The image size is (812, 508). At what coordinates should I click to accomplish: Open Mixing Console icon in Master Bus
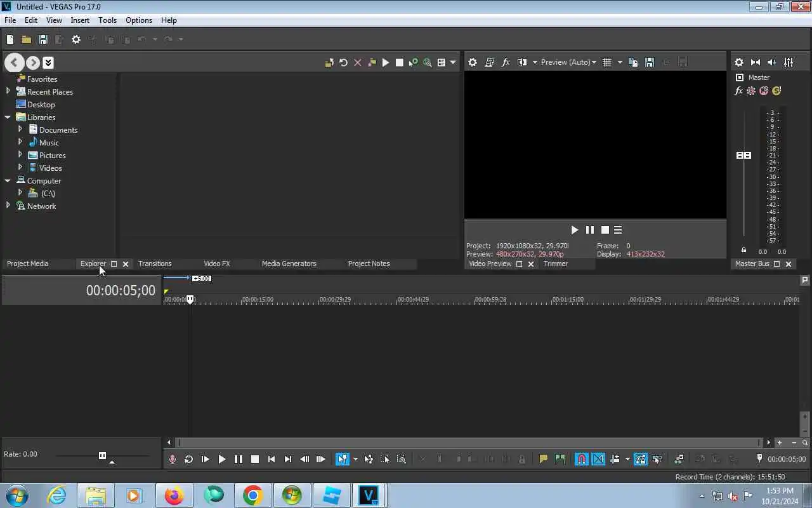pyautogui.click(x=789, y=62)
